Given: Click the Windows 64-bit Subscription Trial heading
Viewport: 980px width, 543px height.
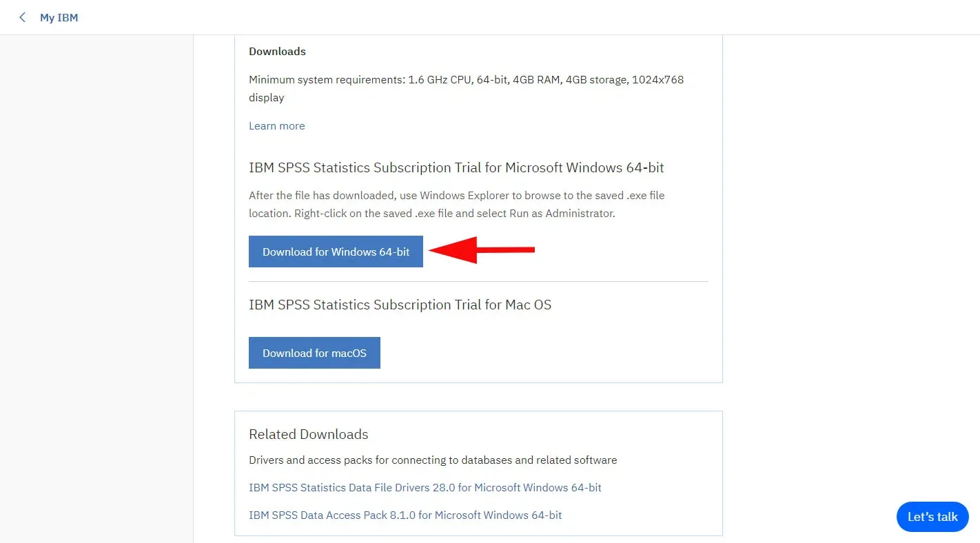Looking at the screenshot, I should pos(456,167).
